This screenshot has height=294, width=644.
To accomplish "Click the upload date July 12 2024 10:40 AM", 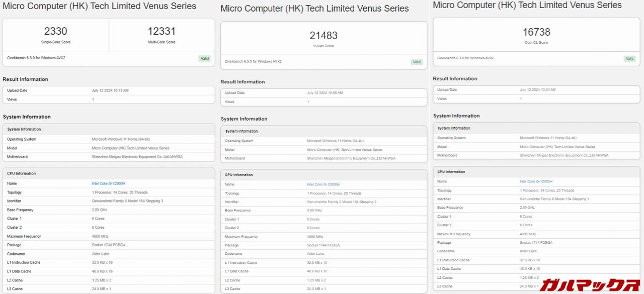I will pyautogui.click(x=537, y=89).
